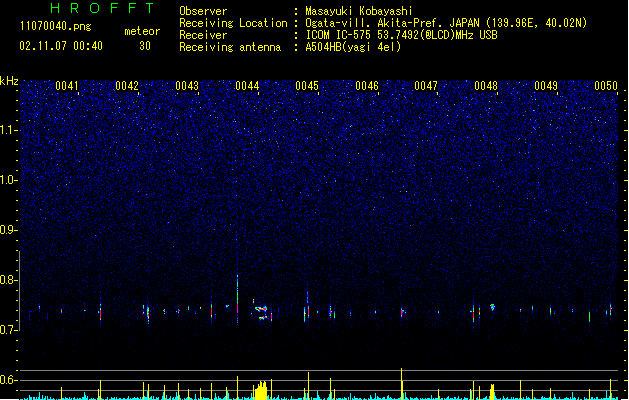
Task: Click the 1.0 kHz axis label
Action: tap(7, 180)
